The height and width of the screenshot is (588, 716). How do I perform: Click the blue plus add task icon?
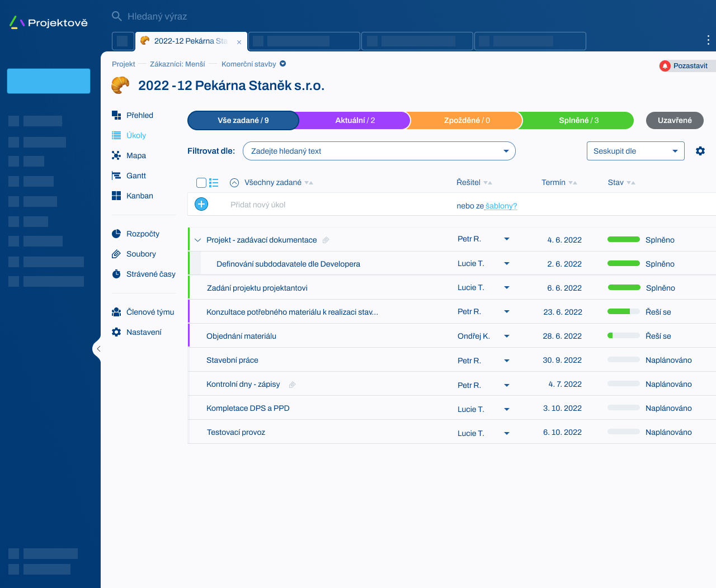(x=201, y=204)
